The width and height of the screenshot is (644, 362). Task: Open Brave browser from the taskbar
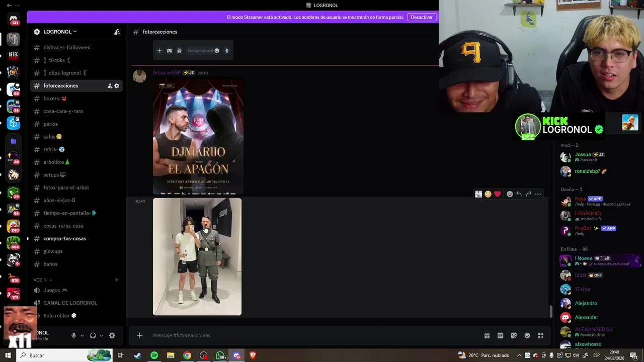(253, 355)
